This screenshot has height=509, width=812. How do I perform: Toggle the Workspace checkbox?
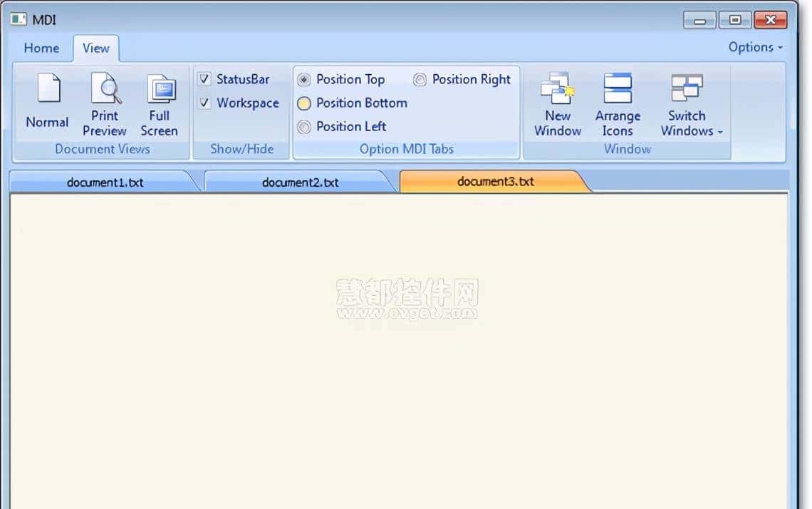204,103
